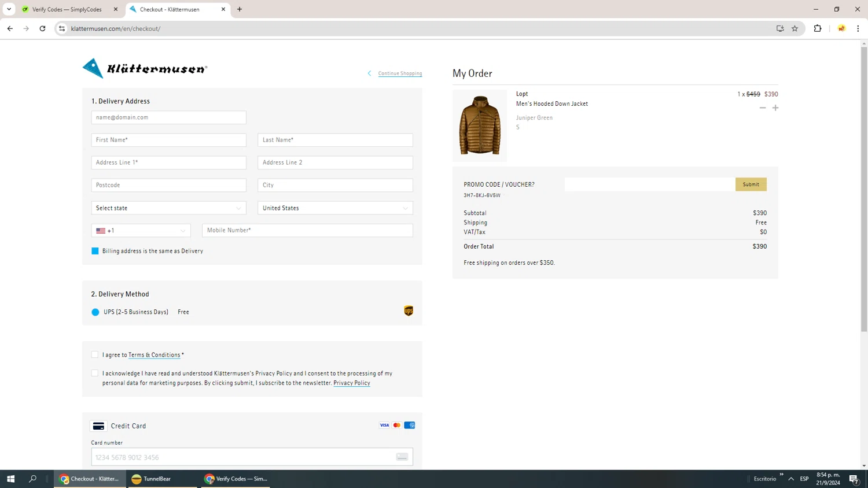The width and height of the screenshot is (868, 488).
Task: Click the Men's Hooded Down Jacket text
Action: (x=552, y=104)
